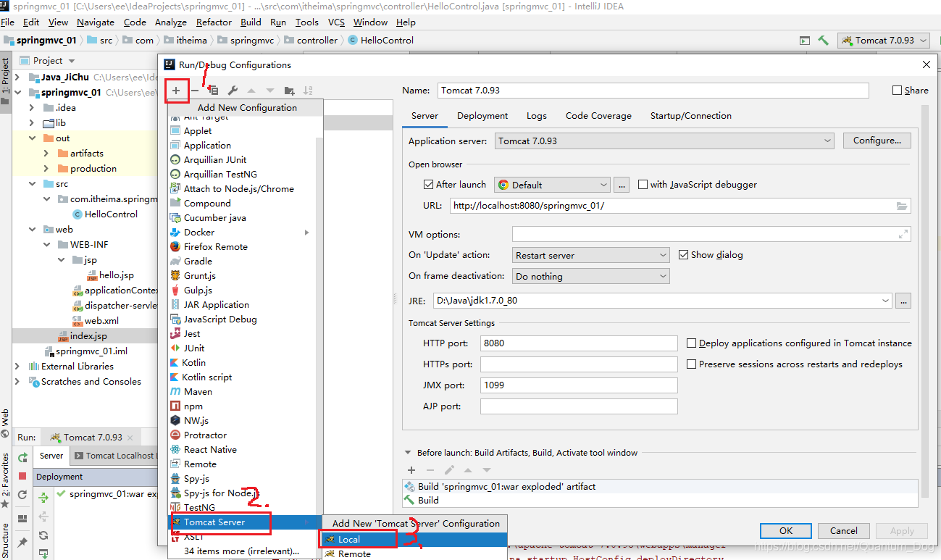Switch to Deployment tab
This screenshot has width=941, height=560.
(482, 116)
